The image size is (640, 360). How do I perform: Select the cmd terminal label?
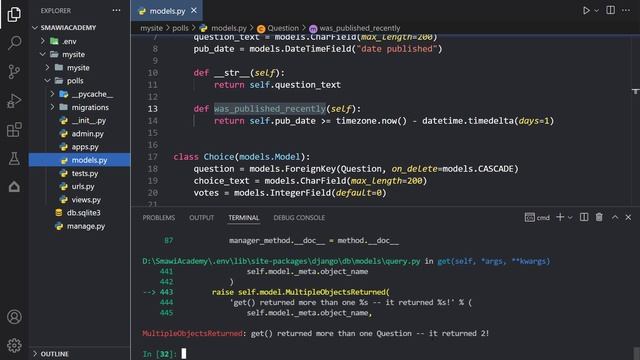538,218
